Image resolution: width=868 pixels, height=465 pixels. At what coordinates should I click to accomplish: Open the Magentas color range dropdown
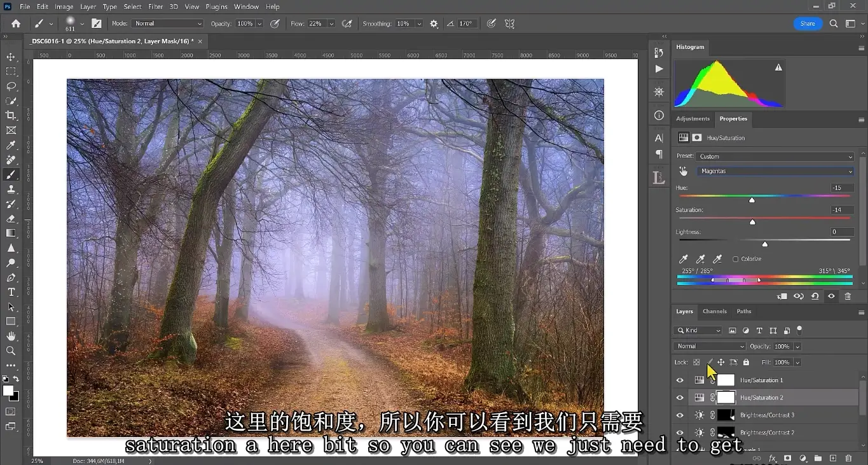click(775, 171)
